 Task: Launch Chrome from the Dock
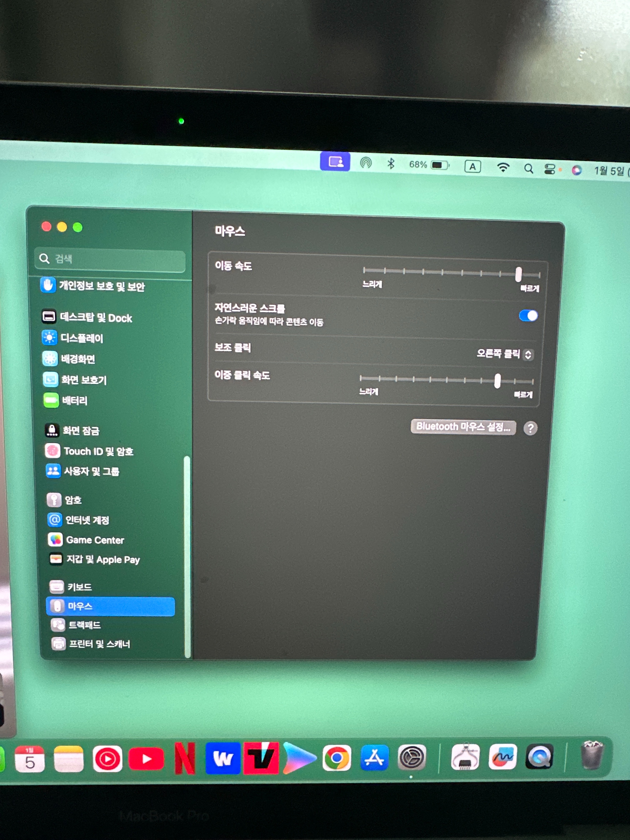pyautogui.click(x=336, y=758)
